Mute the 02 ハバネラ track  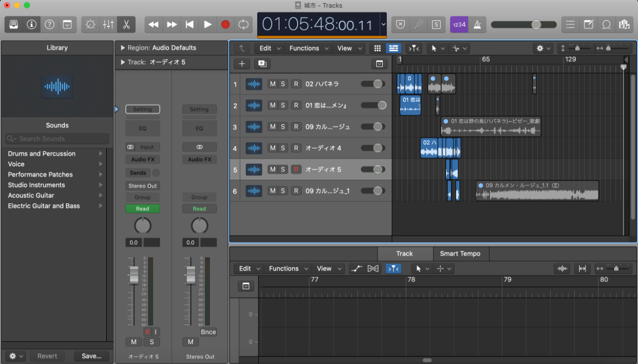coord(273,84)
